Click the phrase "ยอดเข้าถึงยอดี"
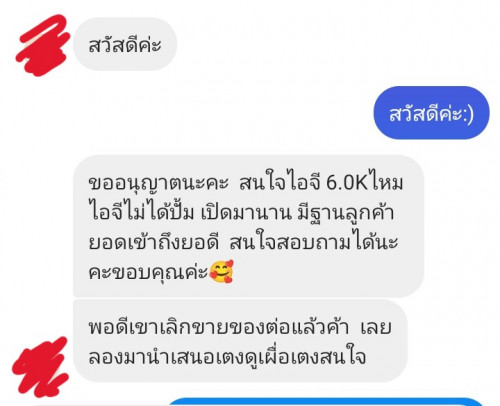The width and height of the screenshot is (500, 406). pyautogui.click(x=154, y=243)
